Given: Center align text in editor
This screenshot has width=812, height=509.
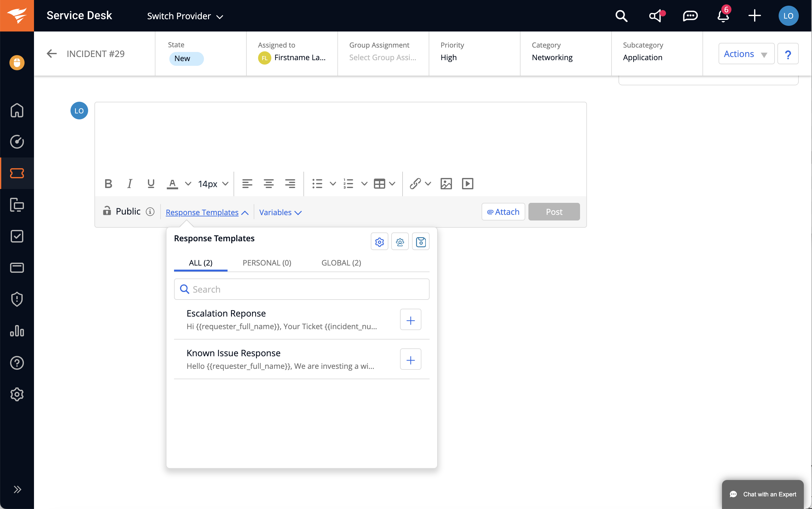Looking at the screenshot, I should click(x=268, y=184).
